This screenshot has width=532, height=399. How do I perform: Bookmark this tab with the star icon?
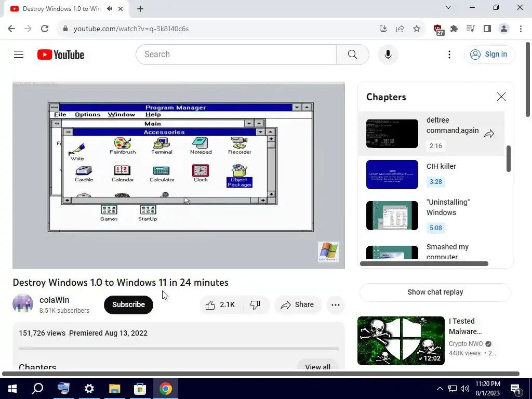tap(416, 29)
